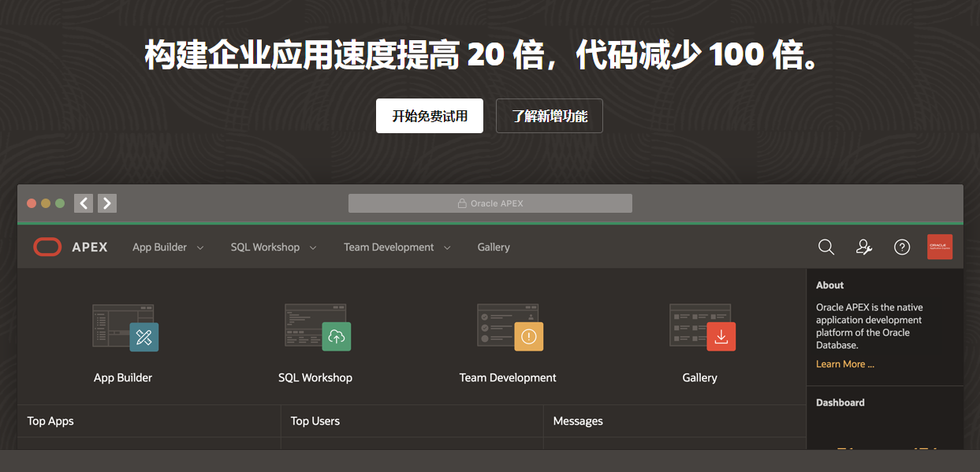Click the browser forward arrow button

click(x=107, y=203)
